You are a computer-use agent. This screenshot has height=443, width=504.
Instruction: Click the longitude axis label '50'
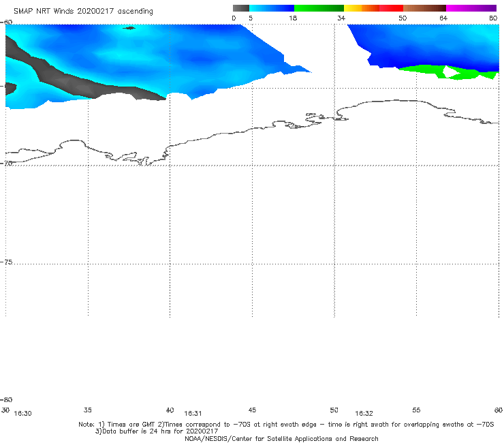point(334,410)
